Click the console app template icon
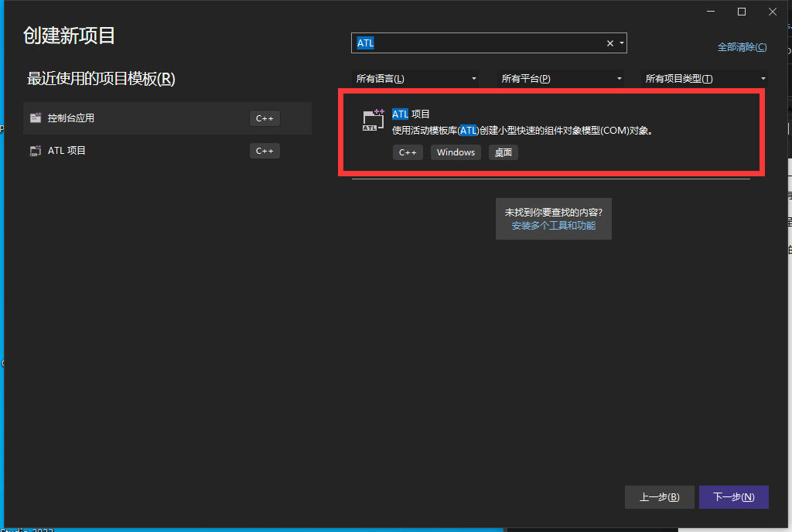This screenshot has width=792, height=532. 36,118
